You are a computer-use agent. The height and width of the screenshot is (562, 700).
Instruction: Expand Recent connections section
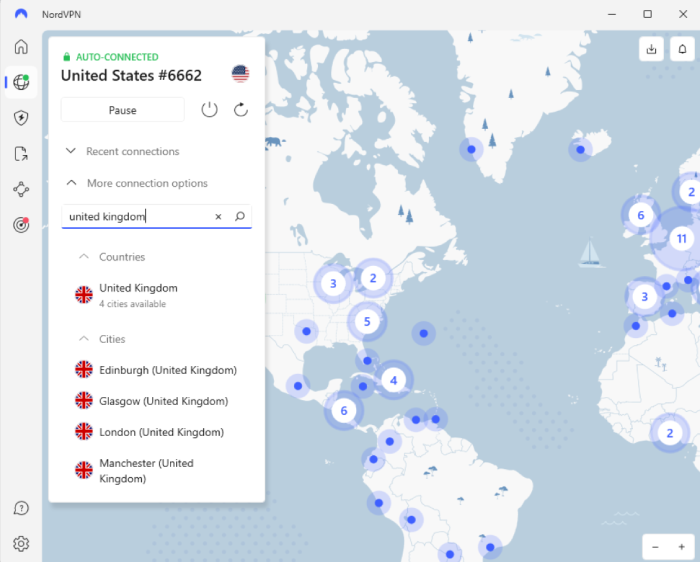(123, 151)
